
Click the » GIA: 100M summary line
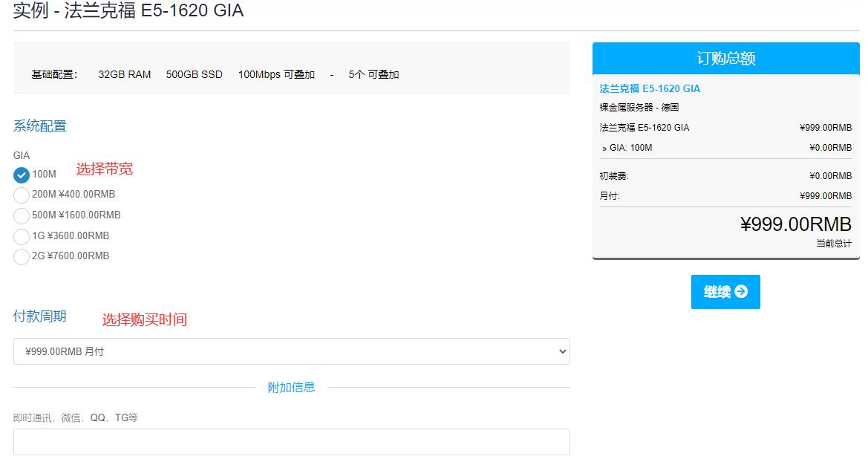627,148
